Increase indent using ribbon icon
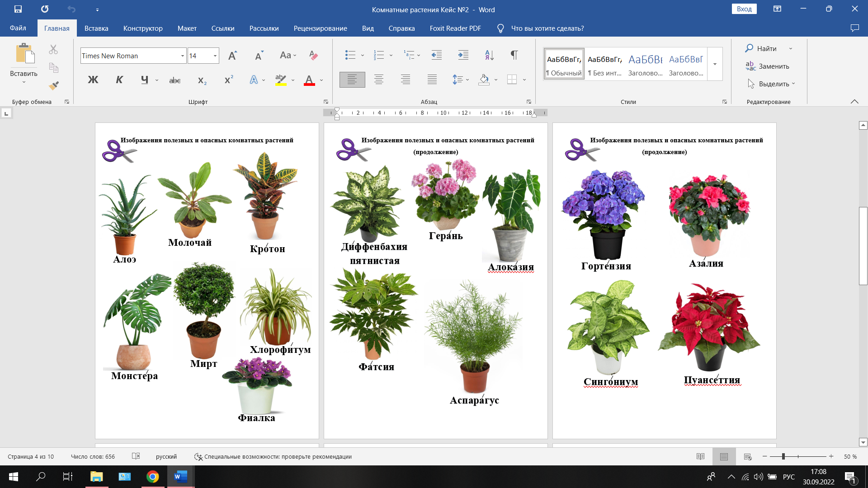 click(x=463, y=55)
